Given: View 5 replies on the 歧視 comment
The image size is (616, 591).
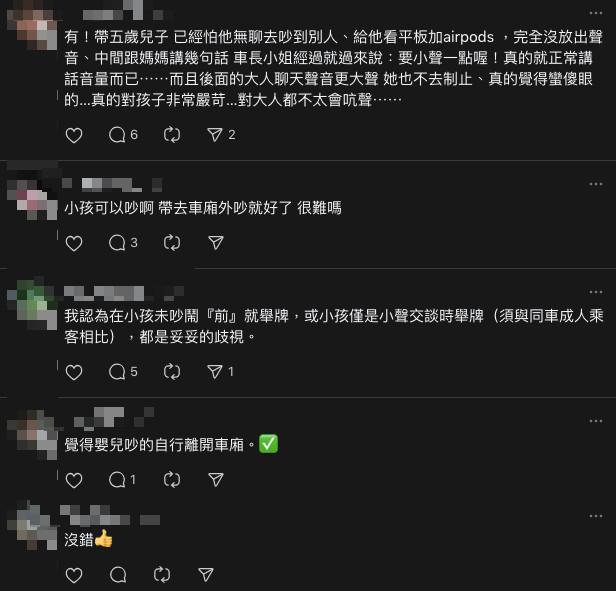Looking at the screenshot, I should (x=123, y=372).
